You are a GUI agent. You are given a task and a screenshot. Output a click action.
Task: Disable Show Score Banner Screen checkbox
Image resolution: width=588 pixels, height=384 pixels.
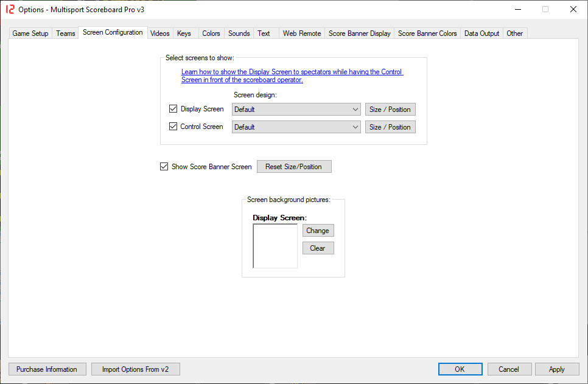click(164, 167)
